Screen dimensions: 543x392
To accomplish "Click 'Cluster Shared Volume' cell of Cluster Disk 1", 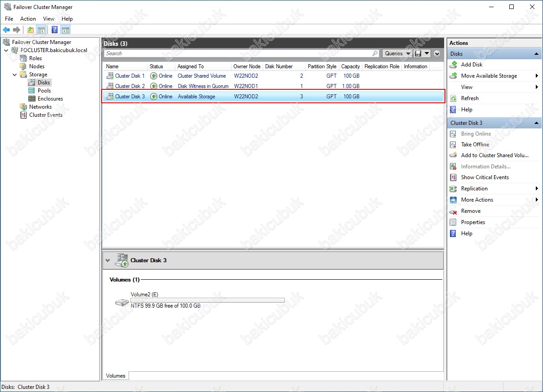I will pyautogui.click(x=202, y=76).
